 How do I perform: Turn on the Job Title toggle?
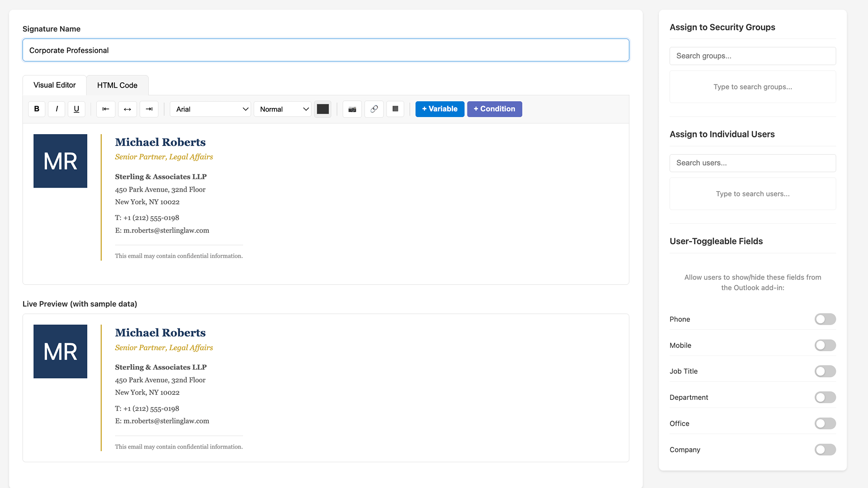click(x=825, y=371)
